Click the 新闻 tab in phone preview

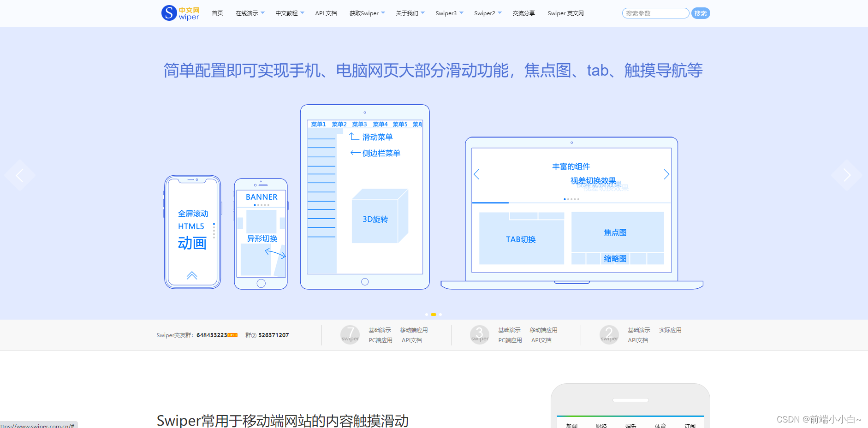(572, 425)
